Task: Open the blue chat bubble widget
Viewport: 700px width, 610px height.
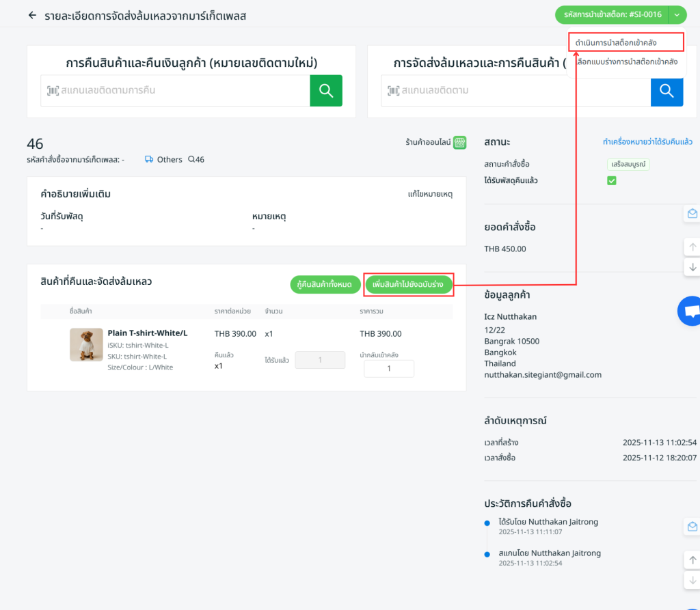Action: coord(690,311)
